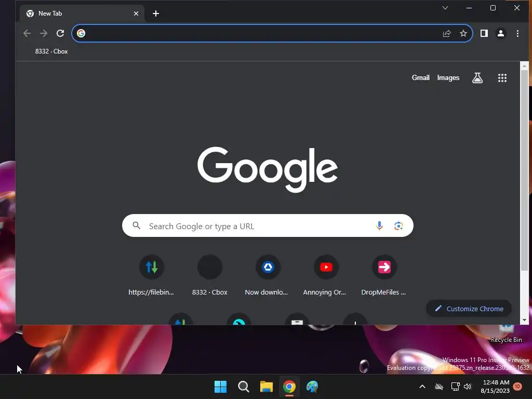532x399 pixels.
Task: Open the DropMeFiles shortcut tile
Action: (384, 275)
